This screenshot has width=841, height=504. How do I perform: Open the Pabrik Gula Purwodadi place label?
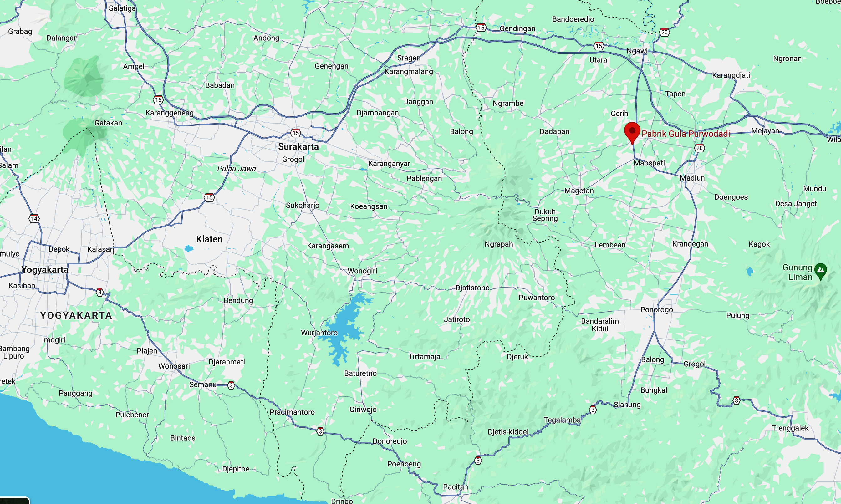(x=686, y=134)
